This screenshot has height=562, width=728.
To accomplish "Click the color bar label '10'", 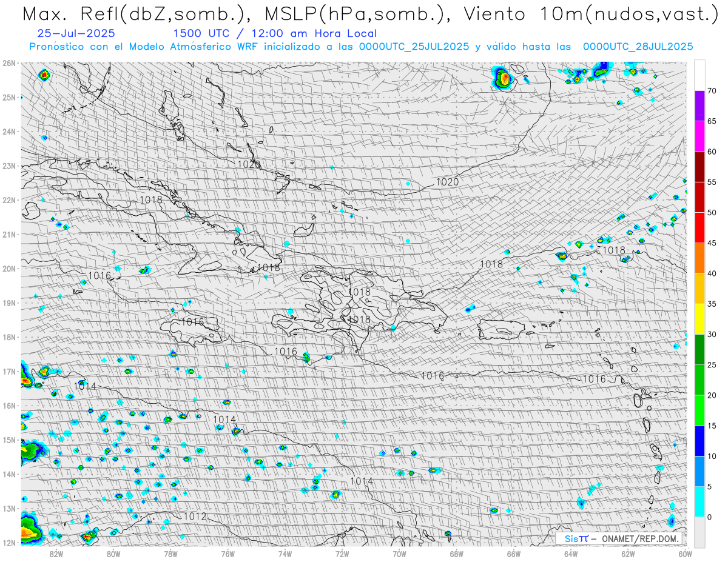I will [x=712, y=456].
